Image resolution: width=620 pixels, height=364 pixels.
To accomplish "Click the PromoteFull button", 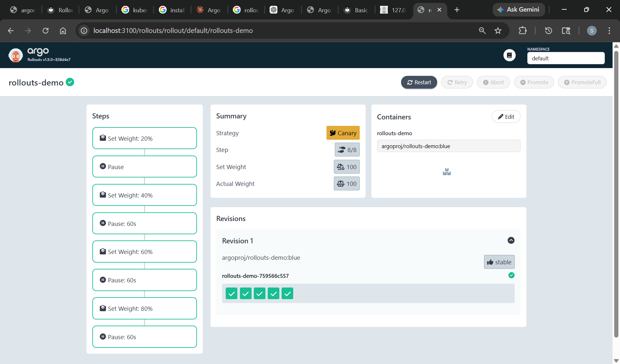I will [582, 82].
